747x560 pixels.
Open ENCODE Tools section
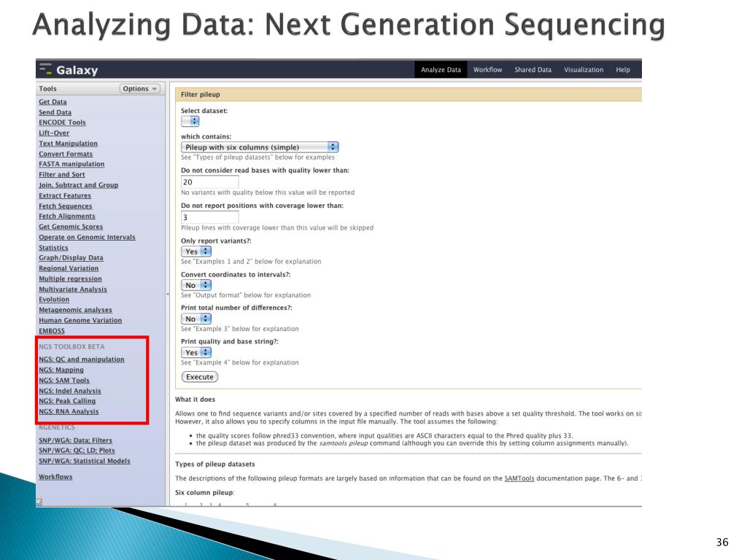[x=62, y=122]
